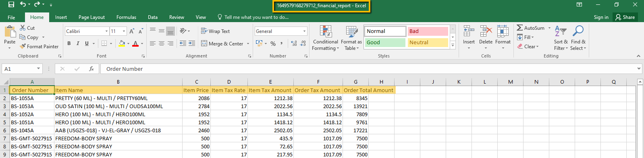Toggle Wrap Text for the cell

point(215,31)
